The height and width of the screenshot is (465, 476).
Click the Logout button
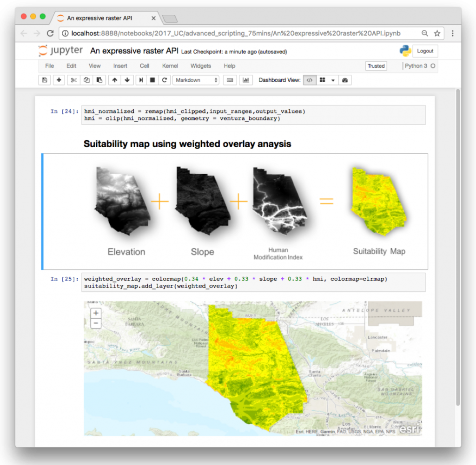click(425, 51)
